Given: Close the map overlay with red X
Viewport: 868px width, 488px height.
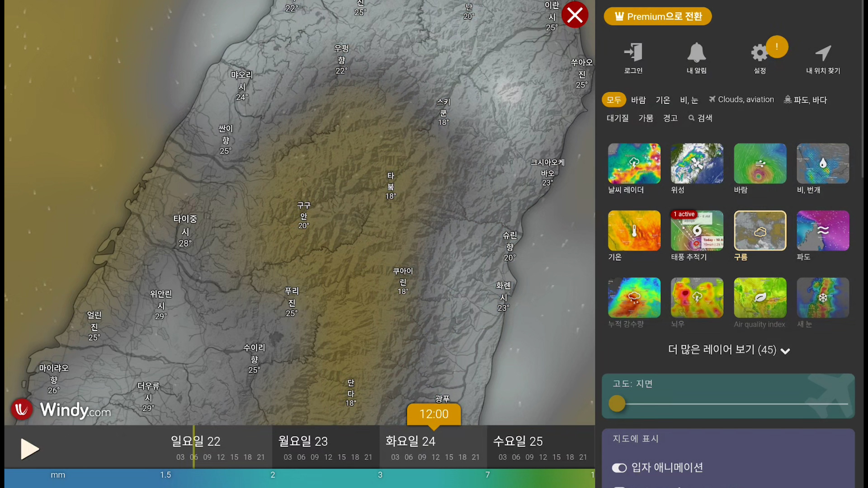Looking at the screenshot, I should pyautogui.click(x=575, y=15).
